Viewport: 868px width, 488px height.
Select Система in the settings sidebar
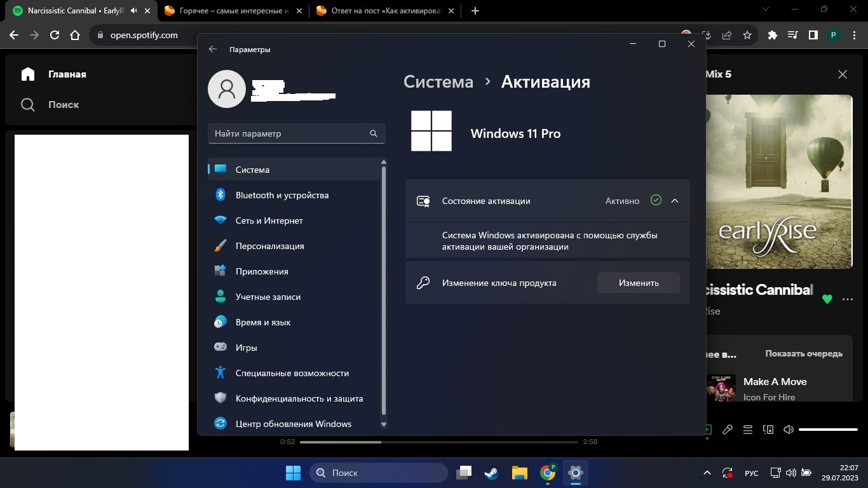pos(294,170)
